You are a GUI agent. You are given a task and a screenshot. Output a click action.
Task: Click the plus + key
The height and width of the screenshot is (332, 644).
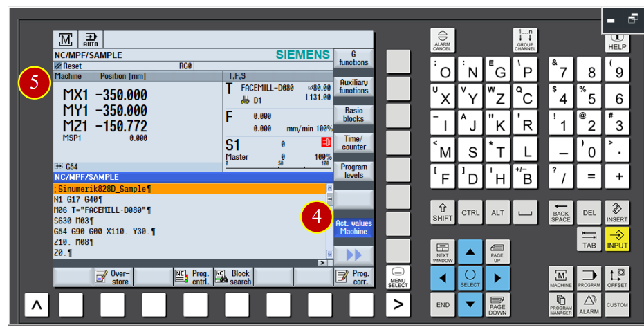(x=617, y=176)
